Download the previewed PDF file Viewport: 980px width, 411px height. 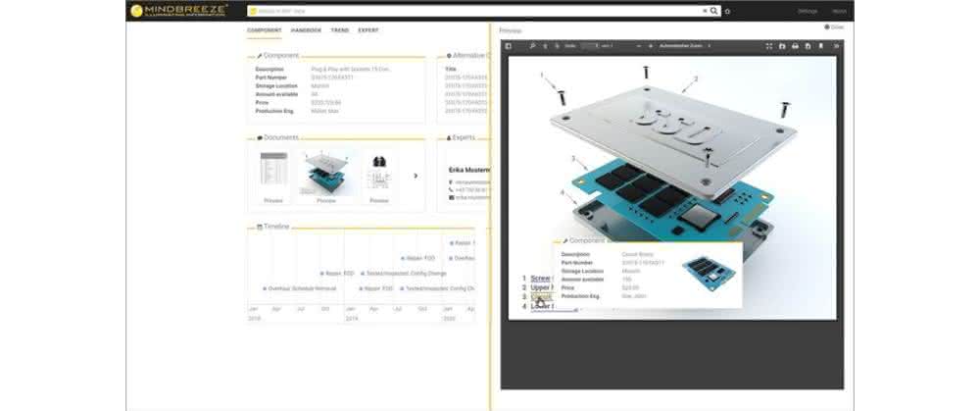click(x=808, y=46)
